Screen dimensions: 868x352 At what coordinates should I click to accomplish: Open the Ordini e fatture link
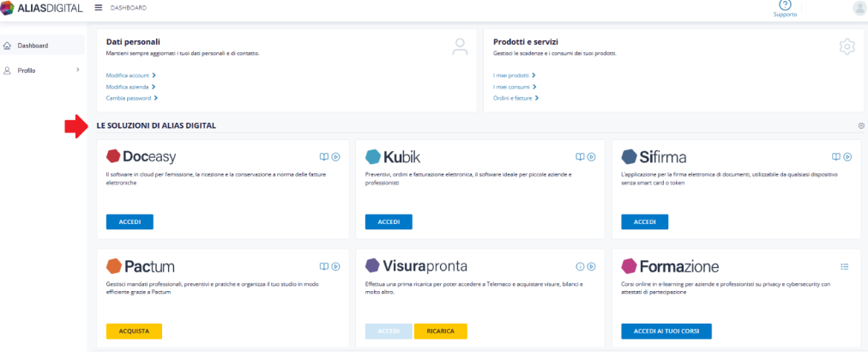(x=516, y=98)
